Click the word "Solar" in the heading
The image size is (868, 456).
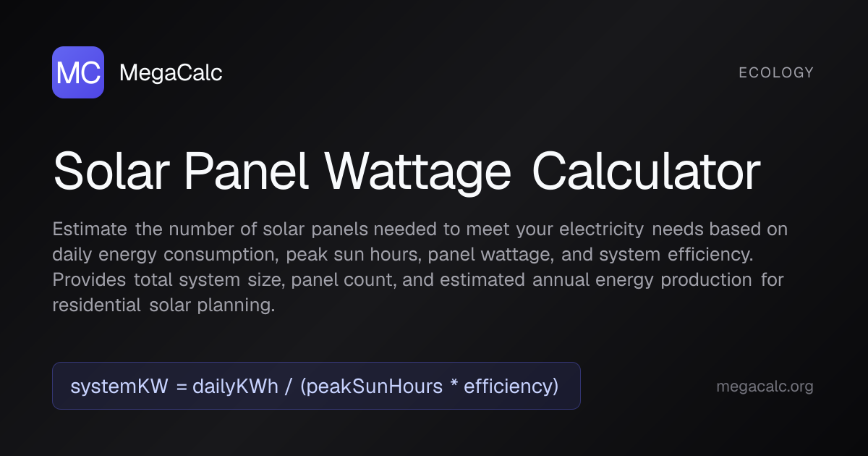tap(112, 172)
